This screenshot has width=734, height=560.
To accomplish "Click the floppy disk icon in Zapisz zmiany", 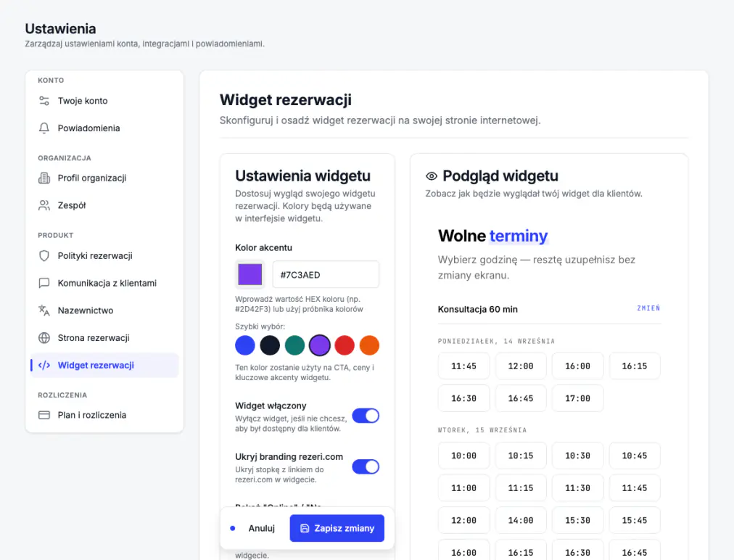I will pos(305,528).
